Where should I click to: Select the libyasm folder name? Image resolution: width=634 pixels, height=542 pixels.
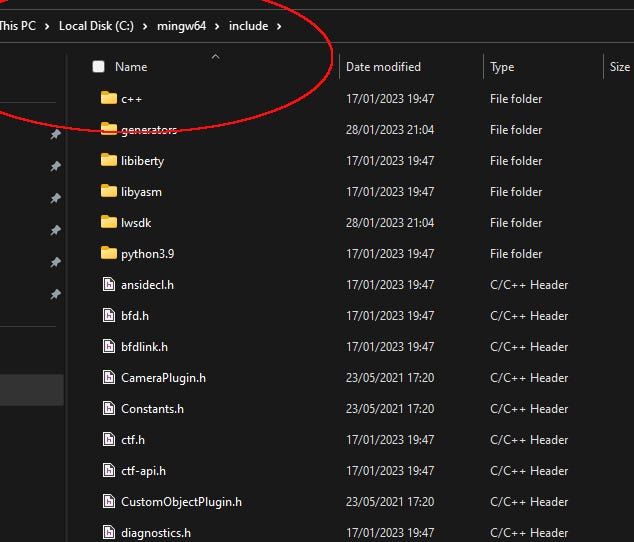[x=142, y=192]
